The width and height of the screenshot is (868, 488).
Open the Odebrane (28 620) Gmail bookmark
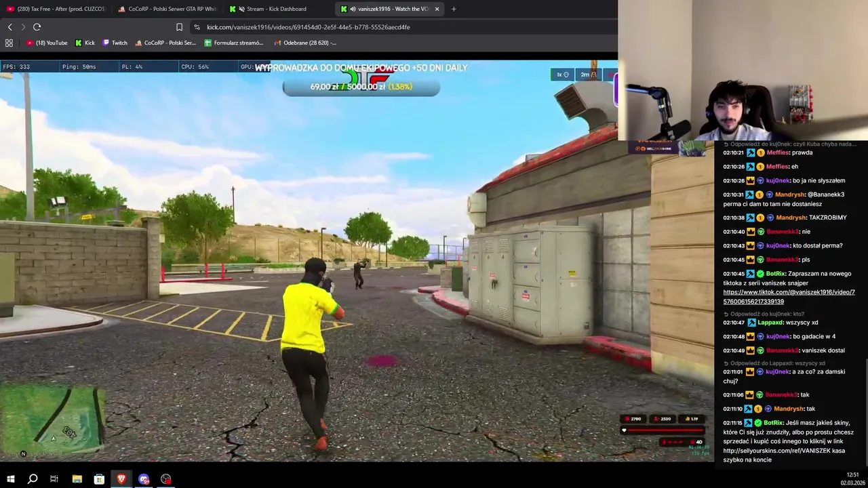(x=305, y=43)
